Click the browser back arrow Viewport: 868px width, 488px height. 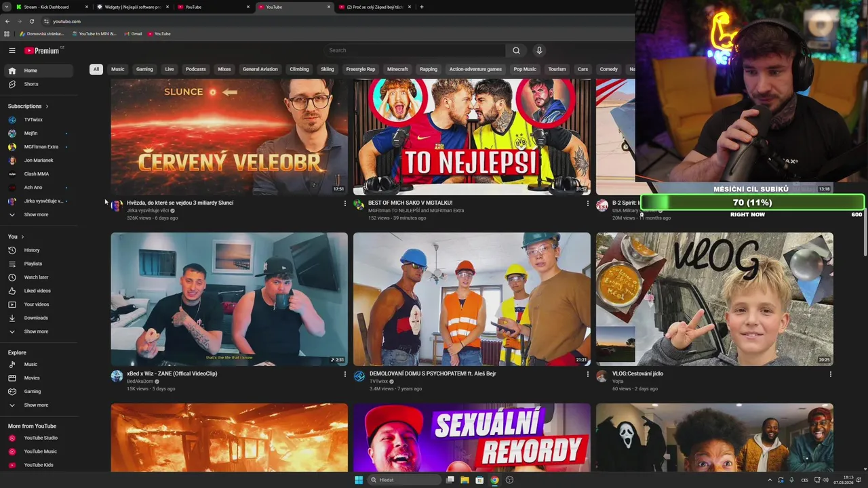(x=7, y=21)
